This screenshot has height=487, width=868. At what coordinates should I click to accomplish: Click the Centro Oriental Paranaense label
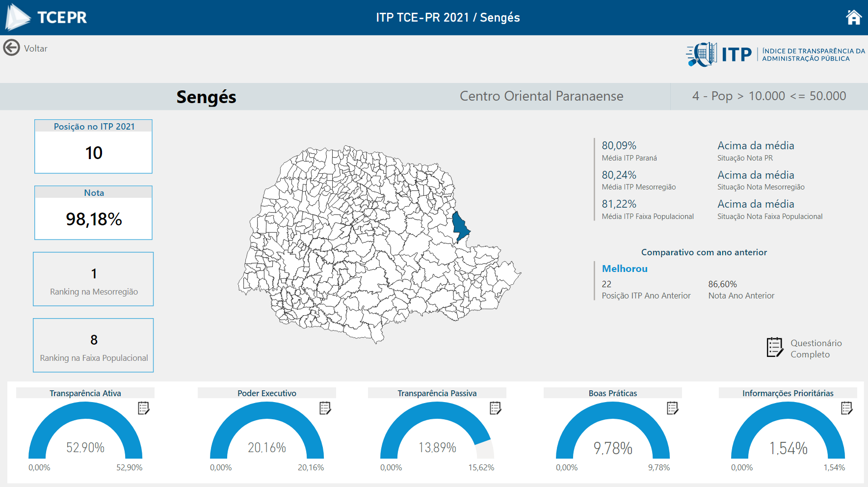pos(541,96)
